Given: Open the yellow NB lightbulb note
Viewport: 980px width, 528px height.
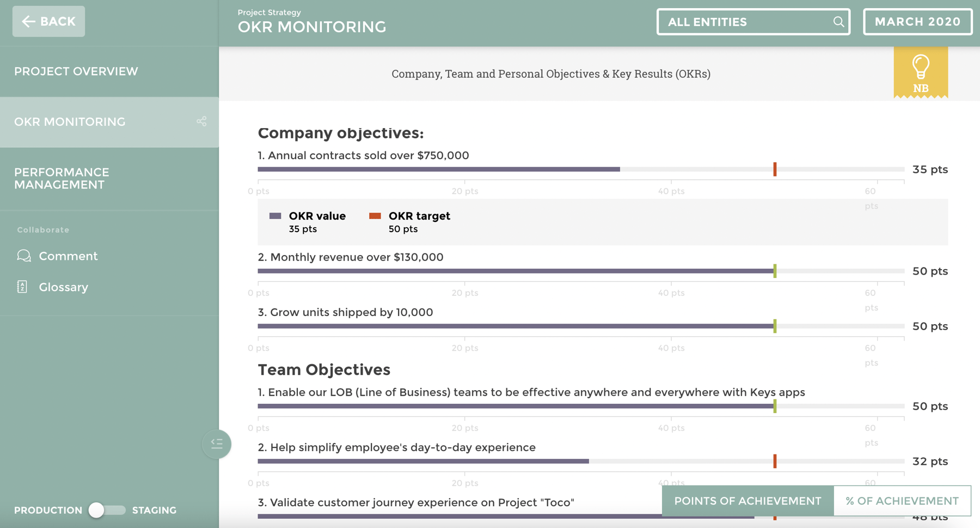Looking at the screenshot, I should [x=921, y=72].
